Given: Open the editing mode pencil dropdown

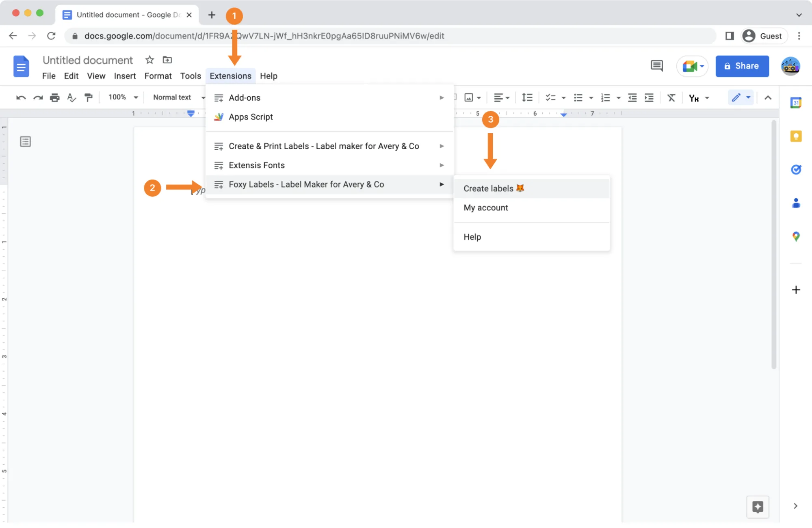Looking at the screenshot, I should tap(741, 97).
